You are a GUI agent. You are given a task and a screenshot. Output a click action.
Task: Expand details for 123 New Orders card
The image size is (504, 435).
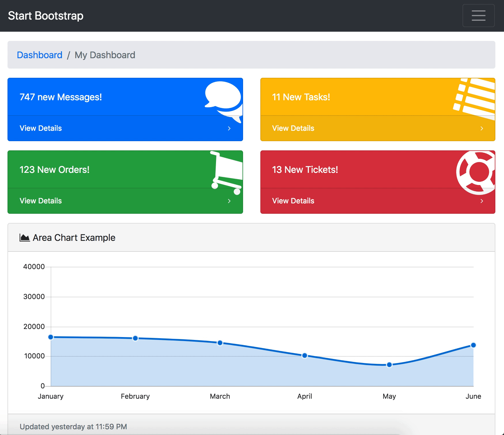[x=40, y=201]
